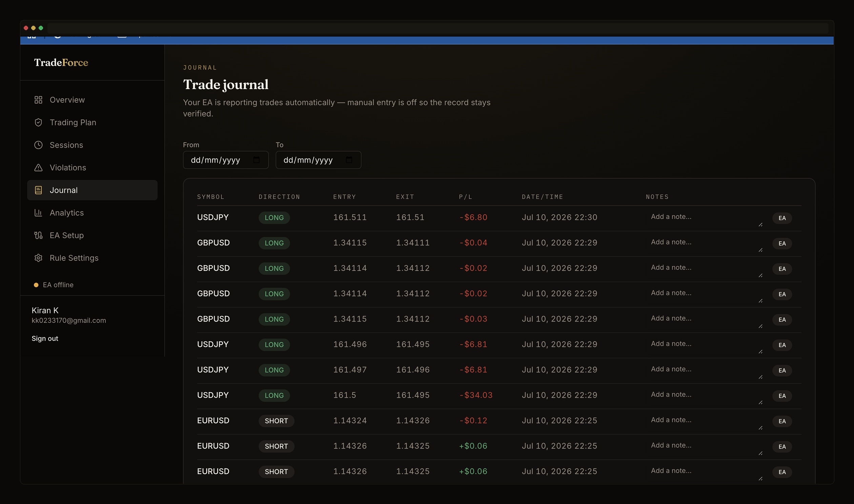Screen dimensions: 854x504
Task: Click the calendar icon in the From field
Action: click(x=257, y=160)
